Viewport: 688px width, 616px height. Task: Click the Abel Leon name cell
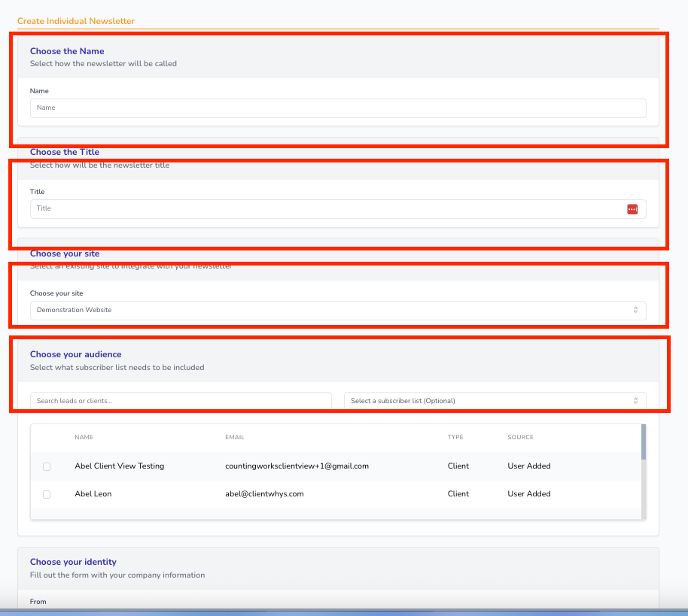(x=93, y=494)
